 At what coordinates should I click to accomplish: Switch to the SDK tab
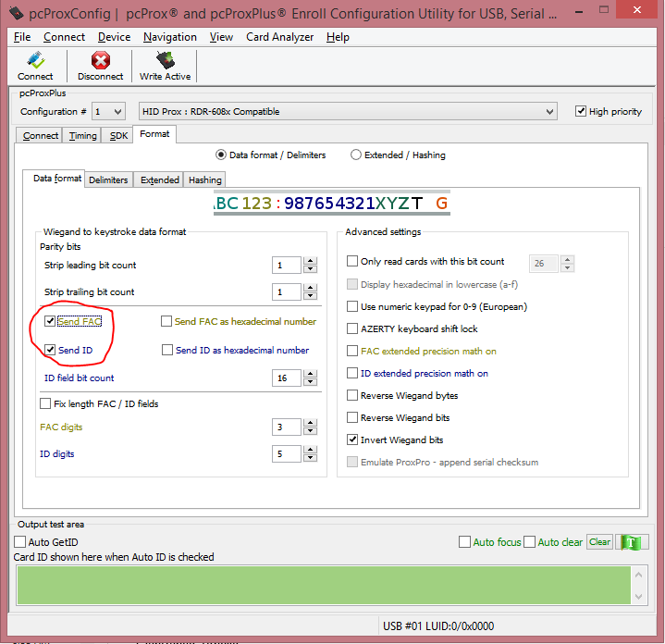point(118,136)
